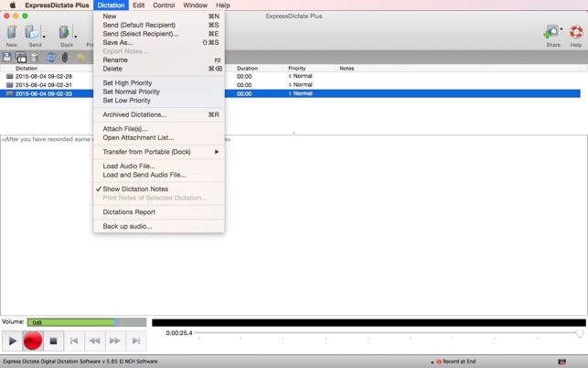Click the Dock toolbar icon
The height and width of the screenshot is (368, 588).
click(x=64, y=33)
